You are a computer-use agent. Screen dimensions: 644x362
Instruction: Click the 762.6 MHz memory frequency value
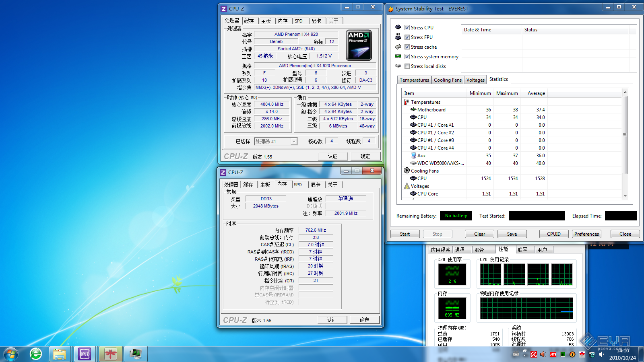click(316, 230)
